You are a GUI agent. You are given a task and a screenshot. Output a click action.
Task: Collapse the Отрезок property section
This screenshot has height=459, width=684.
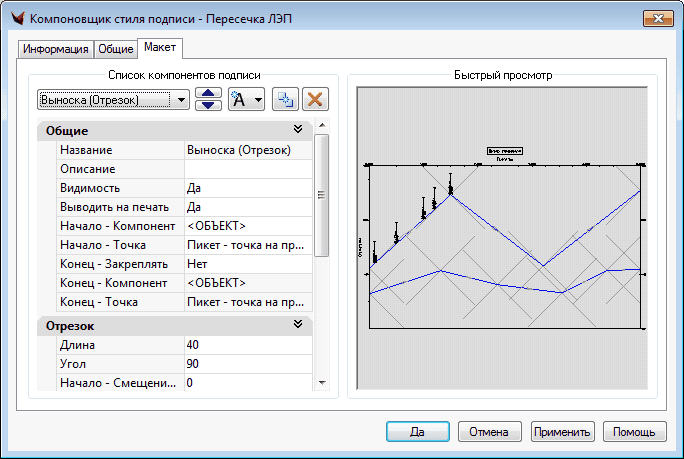point(297,325)
